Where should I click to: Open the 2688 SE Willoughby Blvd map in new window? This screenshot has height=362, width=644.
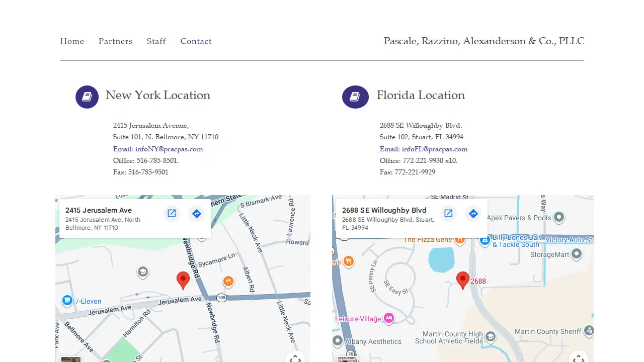click(448, 214)
